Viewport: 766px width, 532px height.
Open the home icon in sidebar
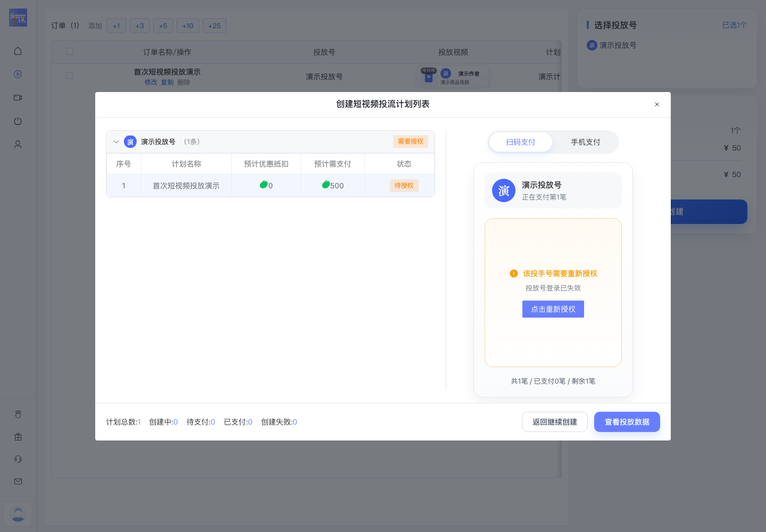(x=18, y=51)
